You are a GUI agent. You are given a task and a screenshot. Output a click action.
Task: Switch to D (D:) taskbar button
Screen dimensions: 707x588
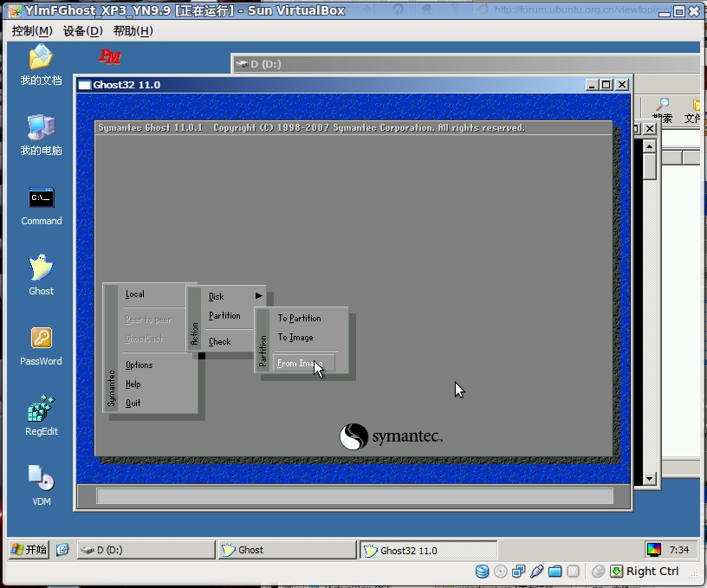146,550
